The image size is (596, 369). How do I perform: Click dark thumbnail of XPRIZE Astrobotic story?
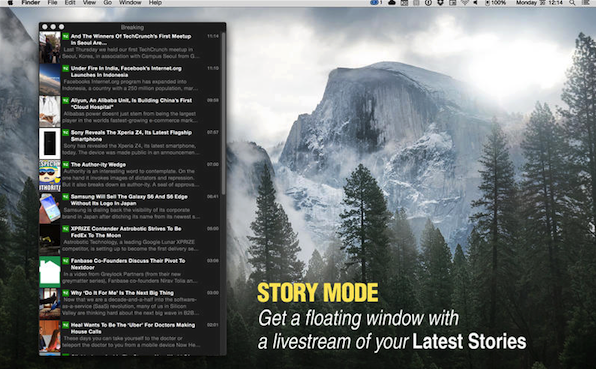point(50,240)
